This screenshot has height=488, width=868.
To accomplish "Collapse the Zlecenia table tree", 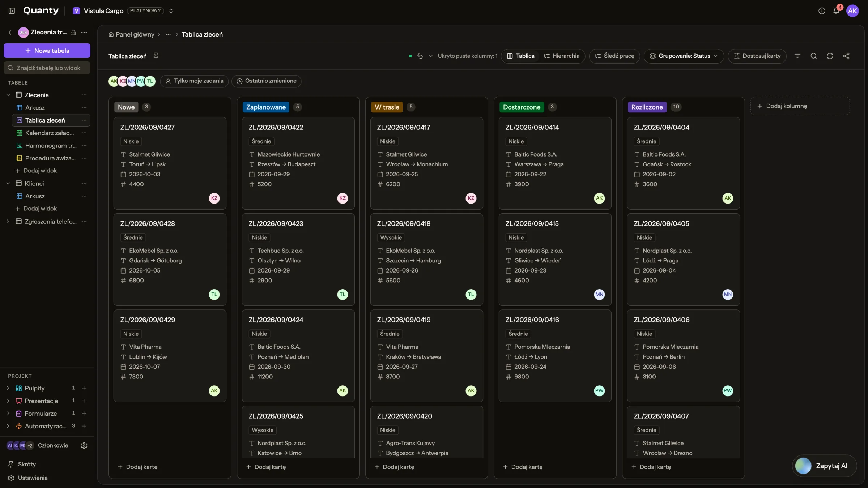I will click(x=8, y=95).
